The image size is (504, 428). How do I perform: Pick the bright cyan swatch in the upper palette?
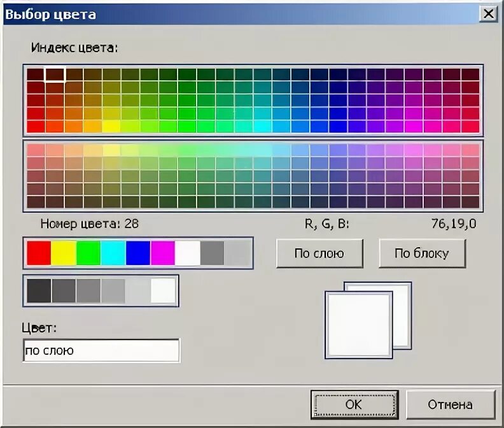click(263, 126)
